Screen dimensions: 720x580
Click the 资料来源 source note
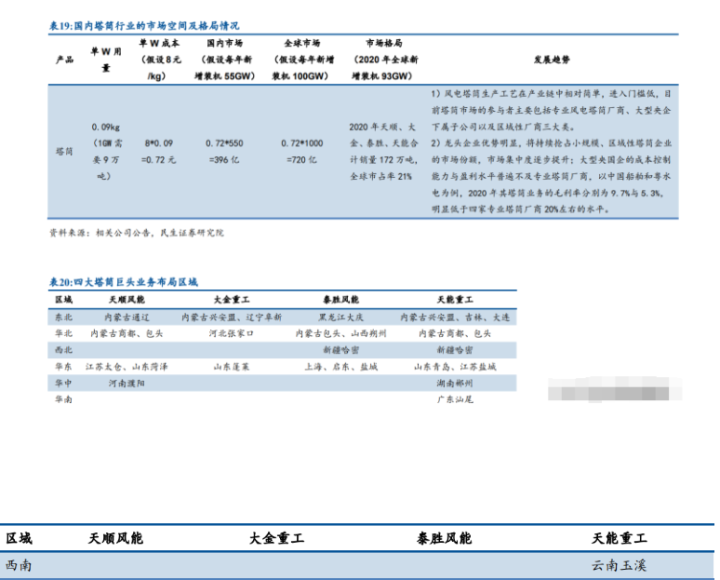click(137, 232)
